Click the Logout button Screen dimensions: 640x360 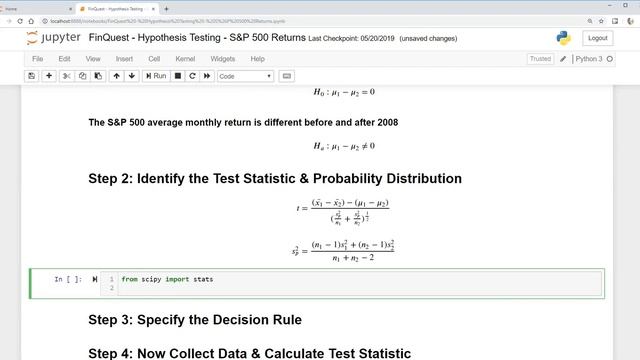click(x=598, y=38)
